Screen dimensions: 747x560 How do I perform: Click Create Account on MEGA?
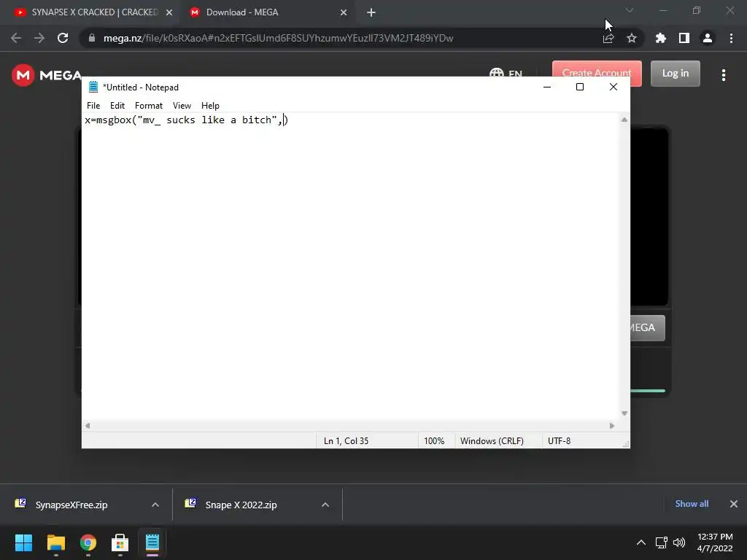pos(597,73)
